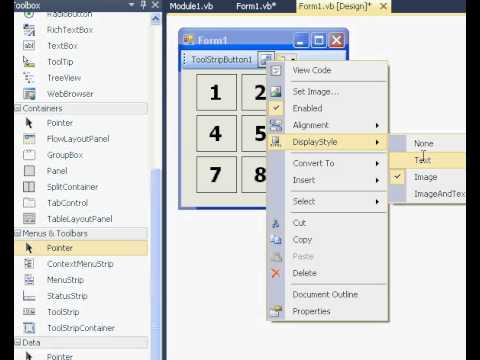Select the ToolStripContainer icon

click(x=29, y=328)
